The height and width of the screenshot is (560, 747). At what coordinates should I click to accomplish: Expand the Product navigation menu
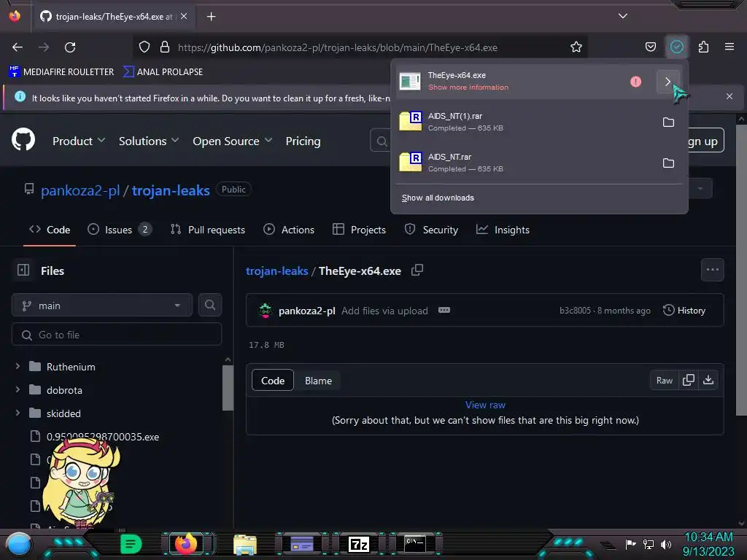(x=79, y=141)
